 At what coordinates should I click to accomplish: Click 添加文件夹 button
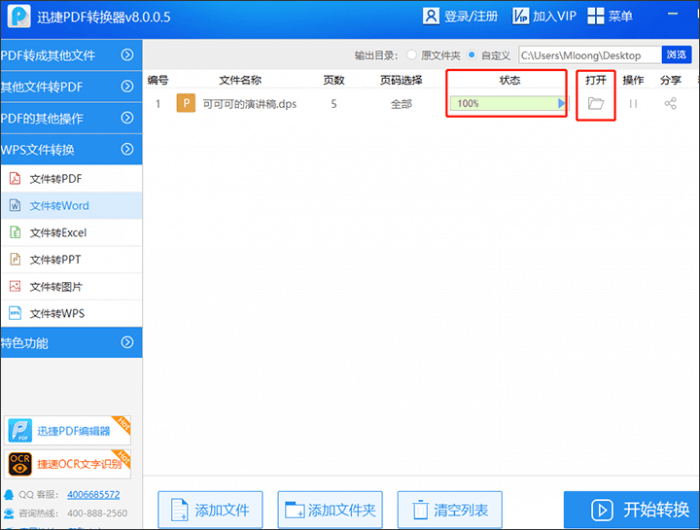point(330,509)
